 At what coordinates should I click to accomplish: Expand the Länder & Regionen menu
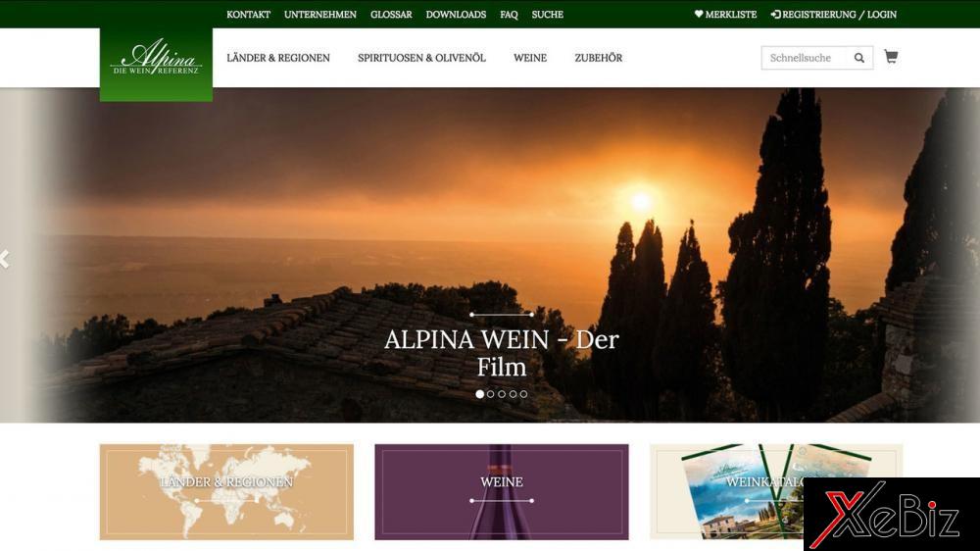(x=278, y=58)
